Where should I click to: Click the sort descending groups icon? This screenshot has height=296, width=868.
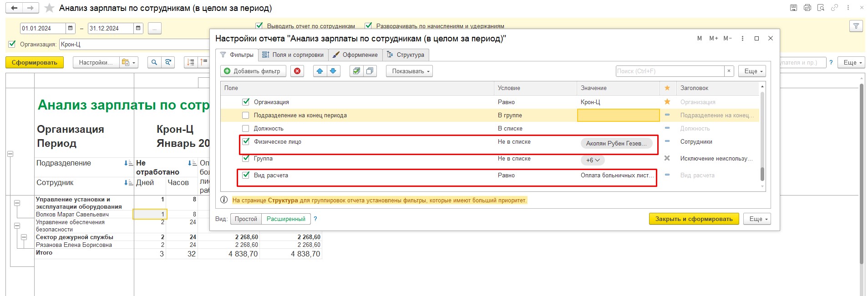coord(191,62)
